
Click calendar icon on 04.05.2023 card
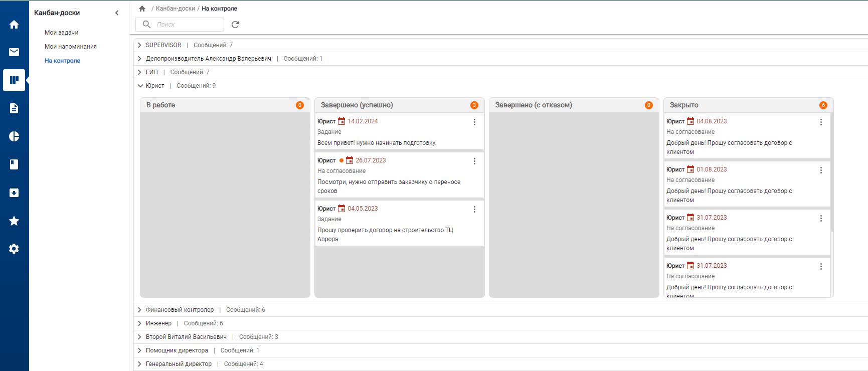pyautogui.click(x=341, y=209)
